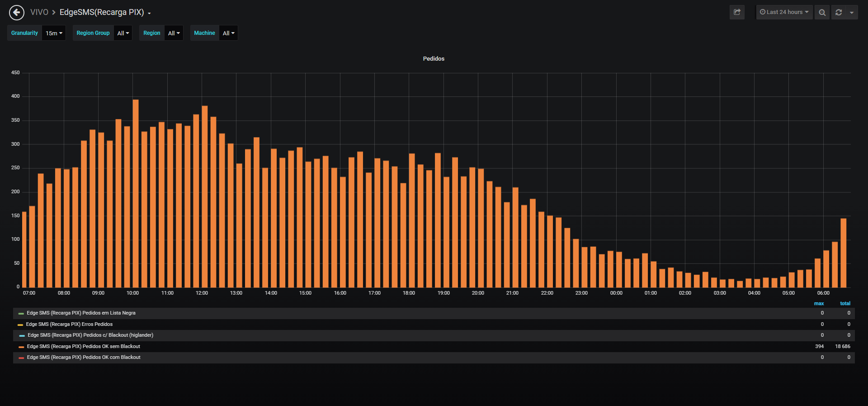Toggle the Erros Pedidos legend series
Viewport: 868px width, 406px height.
[69, 324]
